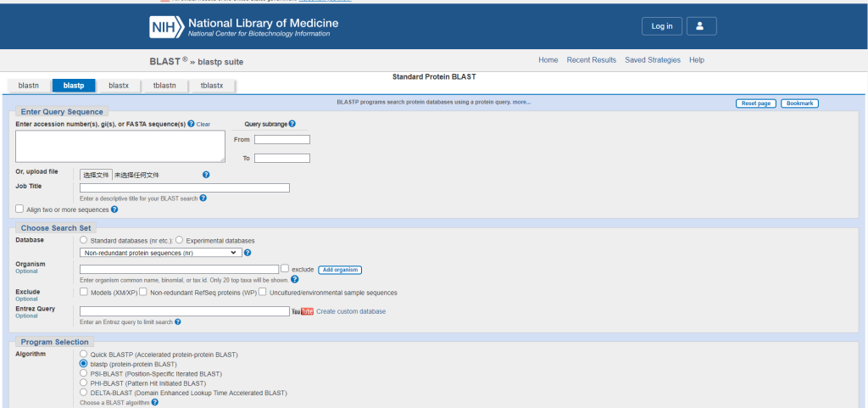868x408 pixels.
Task: Open the Create custom database link
Action: tap(350, 311)
